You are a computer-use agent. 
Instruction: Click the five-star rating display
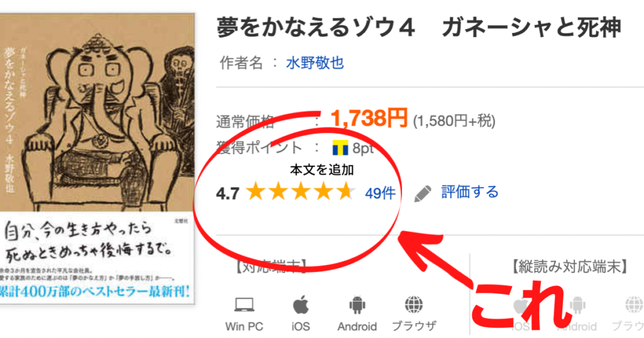(x=301, y=192)
